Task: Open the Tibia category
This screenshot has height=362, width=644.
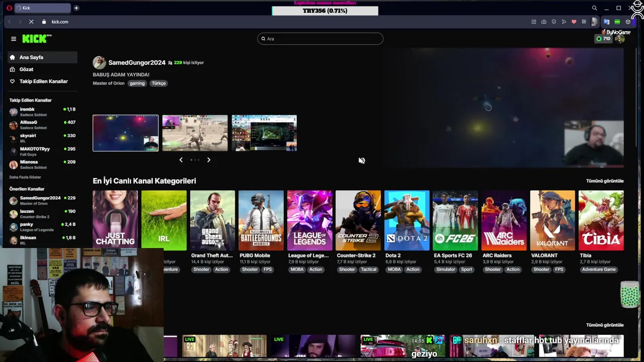Action: [x=601, y=220]
